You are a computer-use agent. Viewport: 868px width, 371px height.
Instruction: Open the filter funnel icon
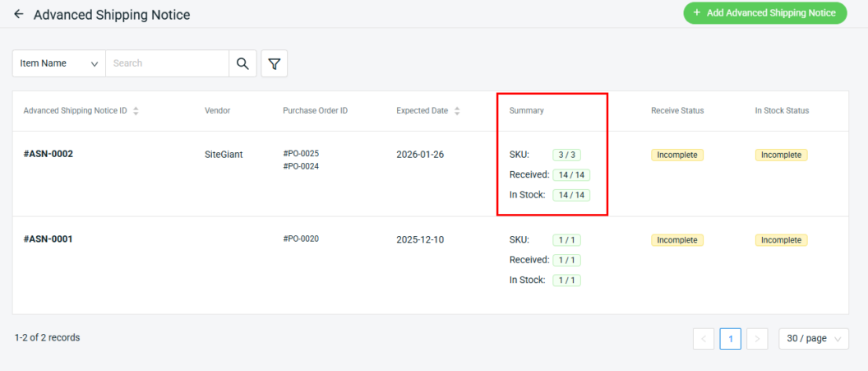(x=274, y=63)
